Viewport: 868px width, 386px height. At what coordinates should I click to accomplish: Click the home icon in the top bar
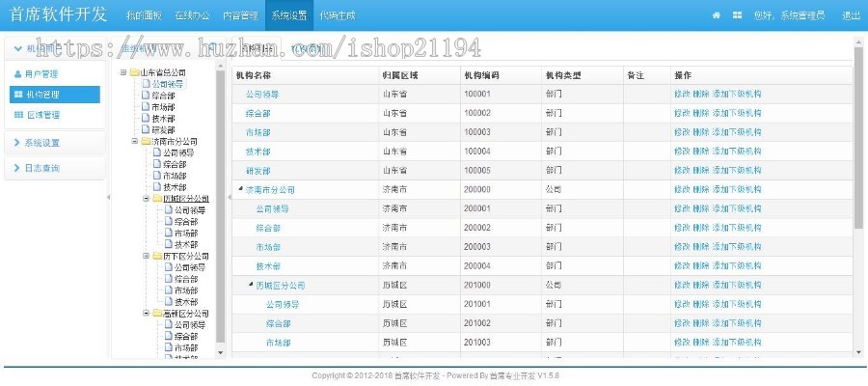[x=717, y=15]
